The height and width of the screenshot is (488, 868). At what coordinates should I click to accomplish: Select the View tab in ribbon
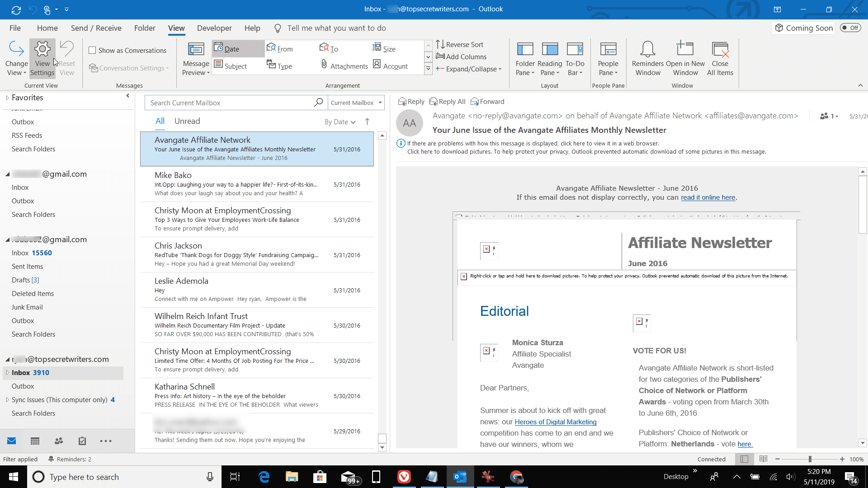pos(176,28)
